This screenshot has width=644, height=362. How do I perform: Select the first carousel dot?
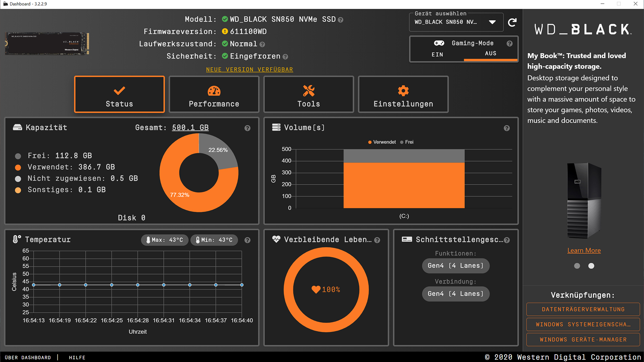pos(577,266)
